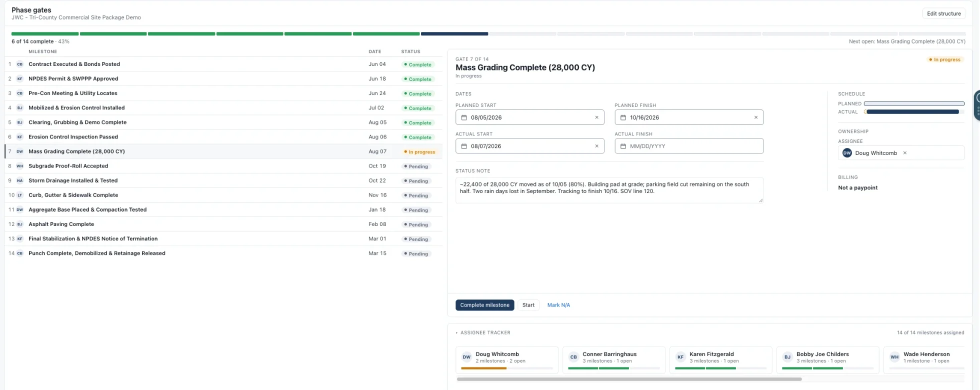The image size is (980, 390).
Task: Clear the Planned Start date with its X icon
Action: click(596, 117)
